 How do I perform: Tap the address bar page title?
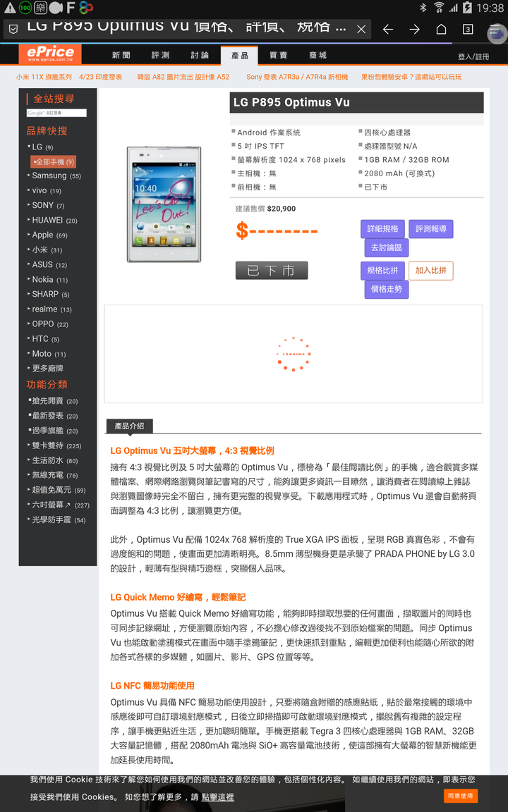tap(186, 27)
